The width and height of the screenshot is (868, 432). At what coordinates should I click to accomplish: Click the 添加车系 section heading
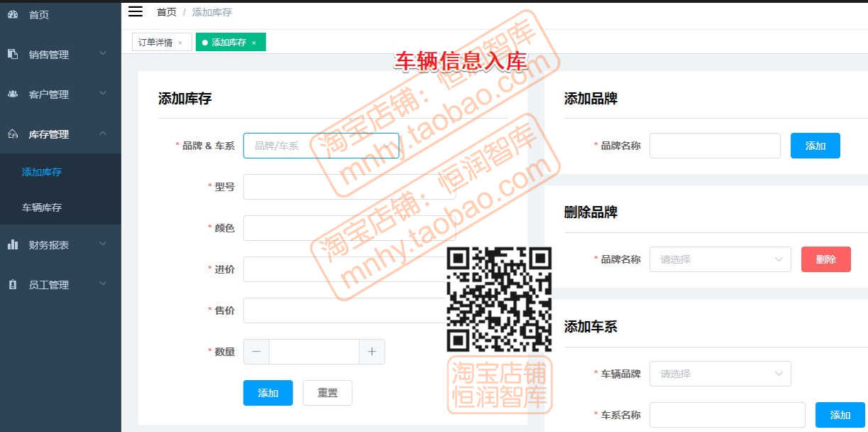click(x=590, y=327)
